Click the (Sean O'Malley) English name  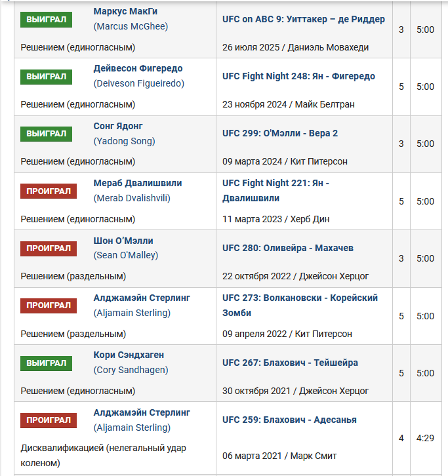(x=126, y=255)
